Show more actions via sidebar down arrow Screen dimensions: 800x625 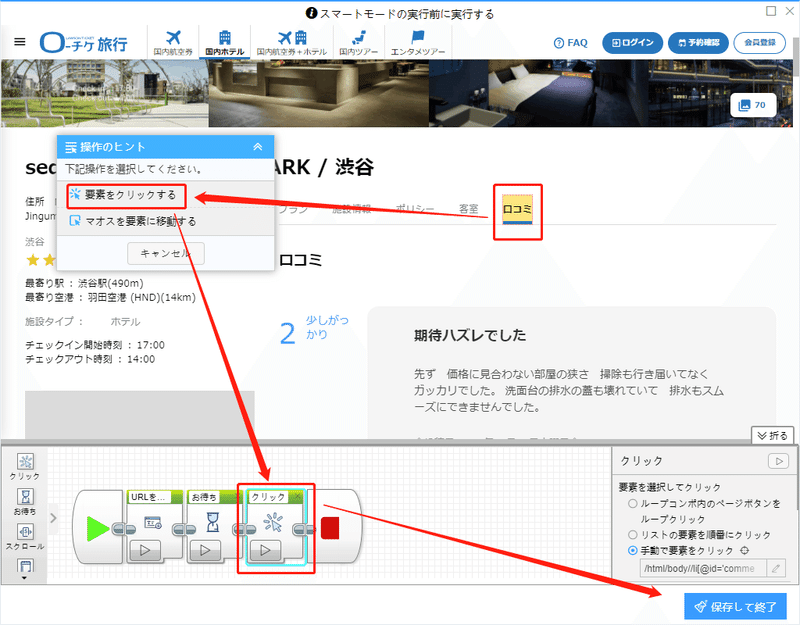(24, 578)
